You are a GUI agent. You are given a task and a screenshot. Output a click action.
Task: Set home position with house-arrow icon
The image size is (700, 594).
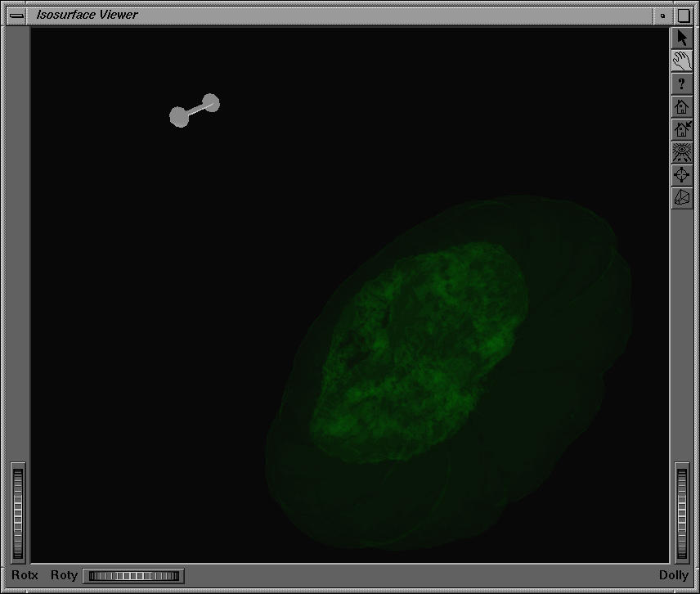pos(682,129)
